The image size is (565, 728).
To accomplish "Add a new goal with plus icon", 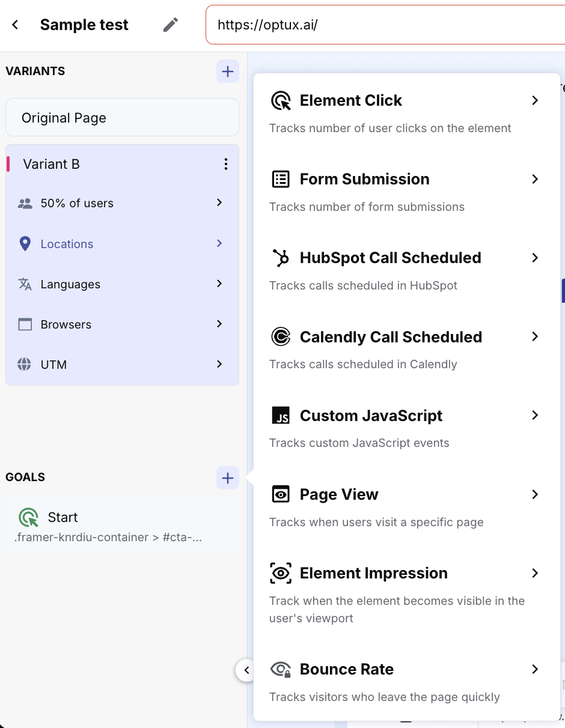I will [227, 478].
